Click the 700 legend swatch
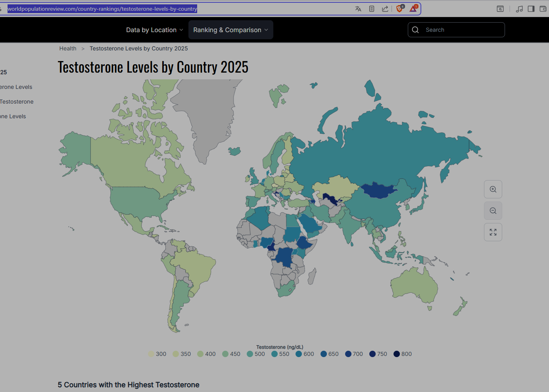The image size is (549, 392). (x=348, y=354)
